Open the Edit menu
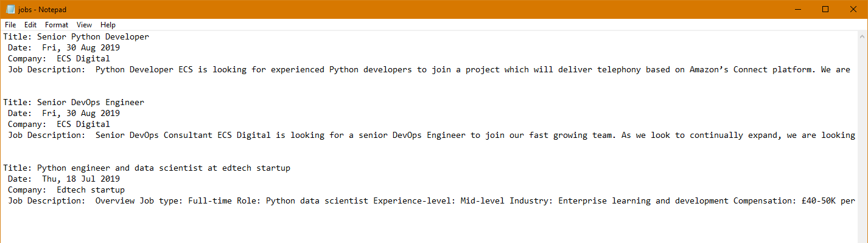This screenshot has height=243, width=868. click(x=30, y=25)
